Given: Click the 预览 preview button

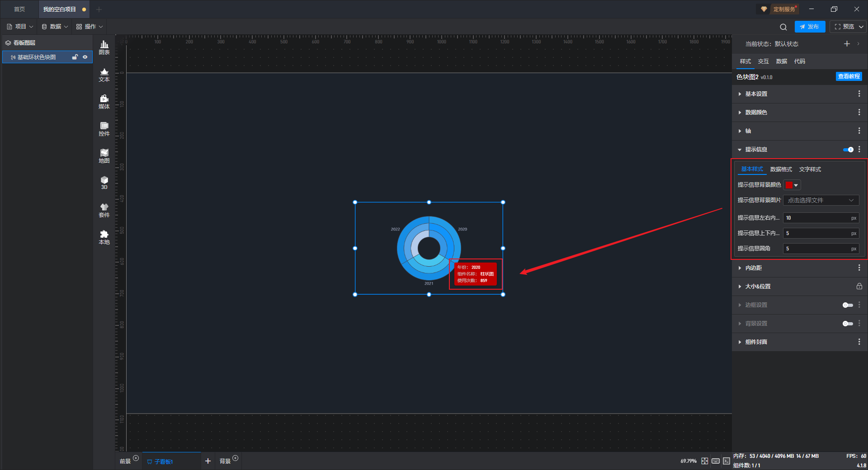Looking at the screenshot, I should (x=844, y=27).
